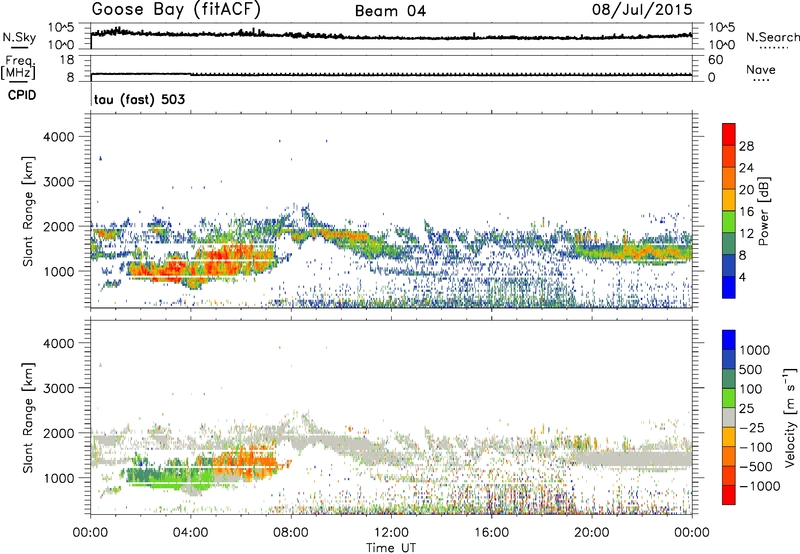The height and width of the screenshot is (554, 800).
Task: Pick the yellow 16–20 dB Power colorbar segment
Action: coord(729,200)
